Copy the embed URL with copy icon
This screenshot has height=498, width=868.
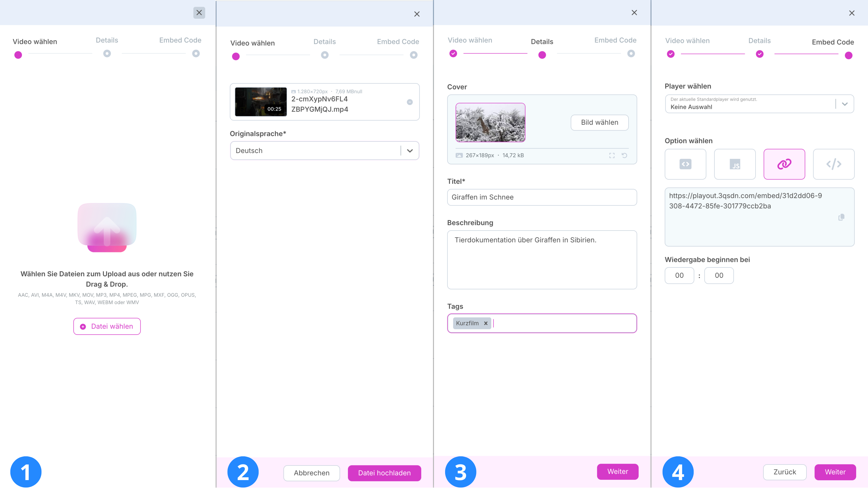(x=841, y=217)
